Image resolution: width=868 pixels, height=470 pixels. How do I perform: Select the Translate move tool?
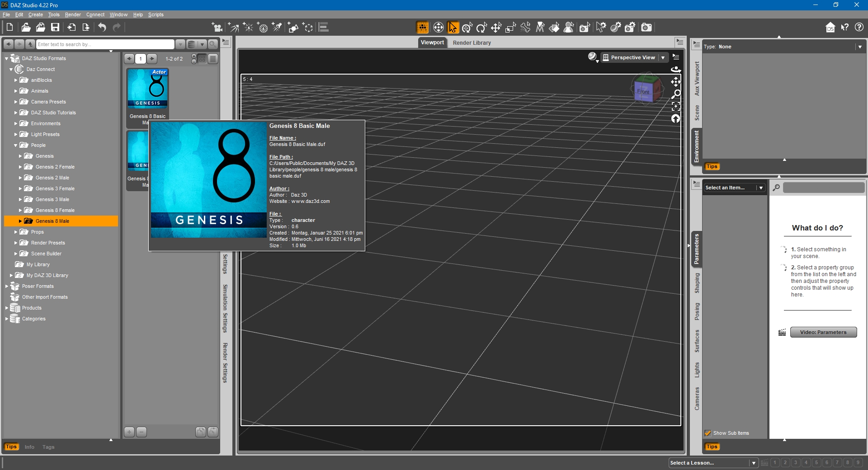click(496, 28)
